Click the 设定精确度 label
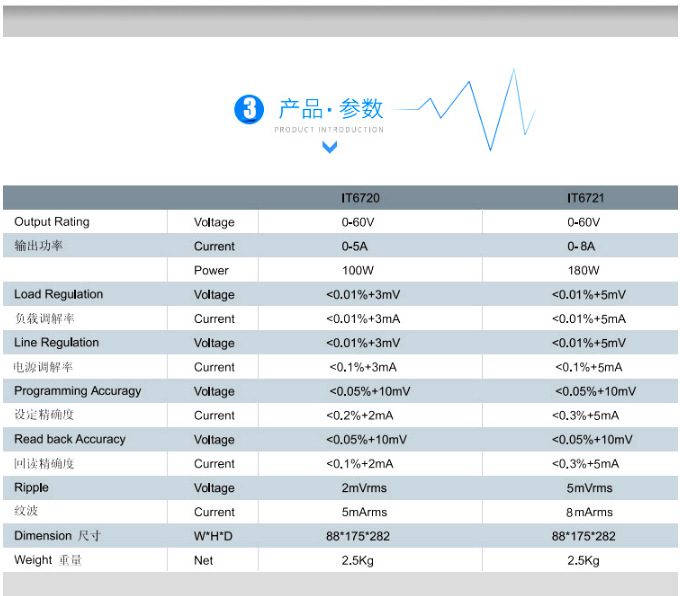The height and width of the screenshot is (596, 680). tap(44, 415)
